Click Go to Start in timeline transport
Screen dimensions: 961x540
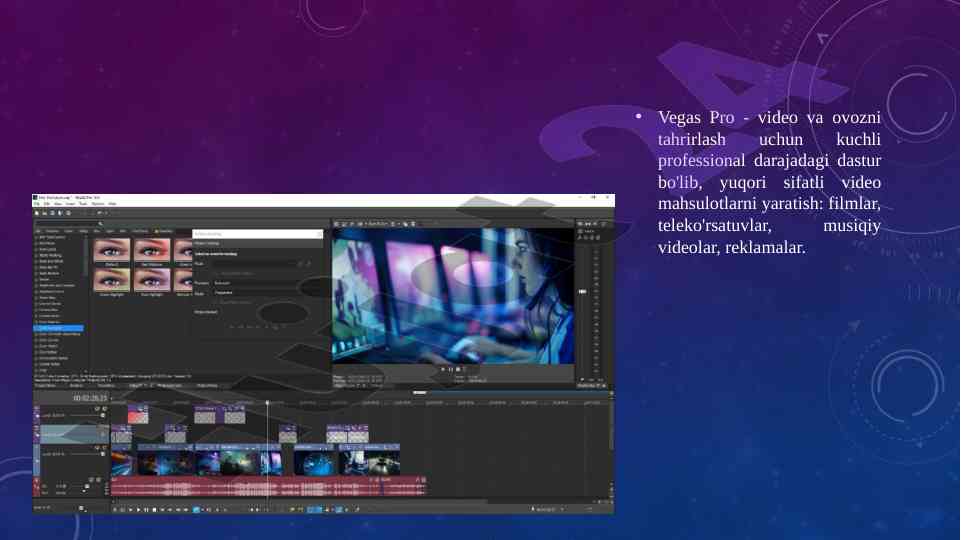tap(162, 509)
